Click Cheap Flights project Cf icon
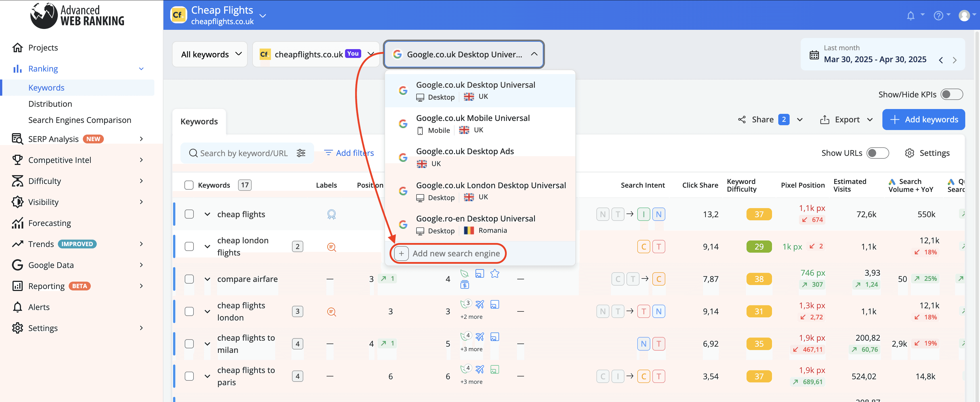The image size is (980, 402). (178, 15)
